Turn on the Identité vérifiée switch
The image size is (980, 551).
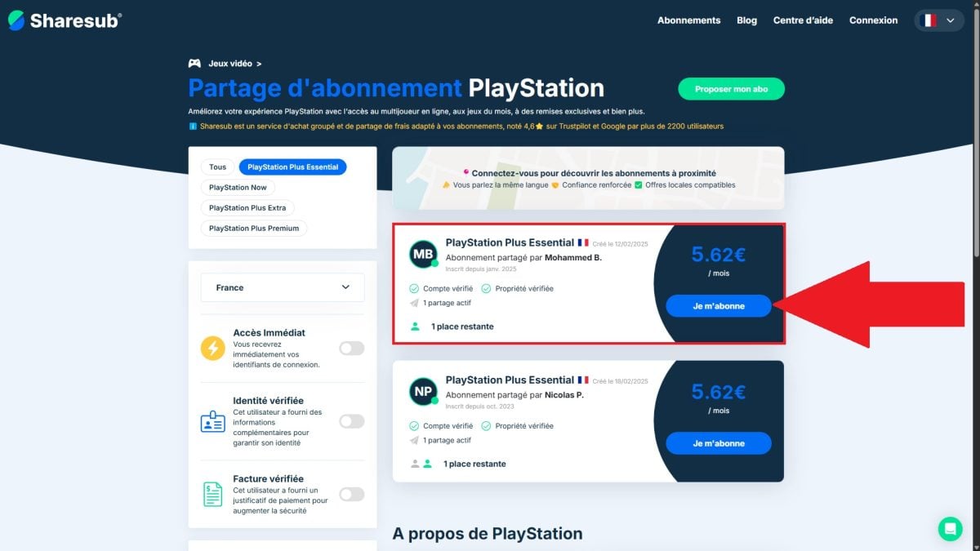[351, 421]
